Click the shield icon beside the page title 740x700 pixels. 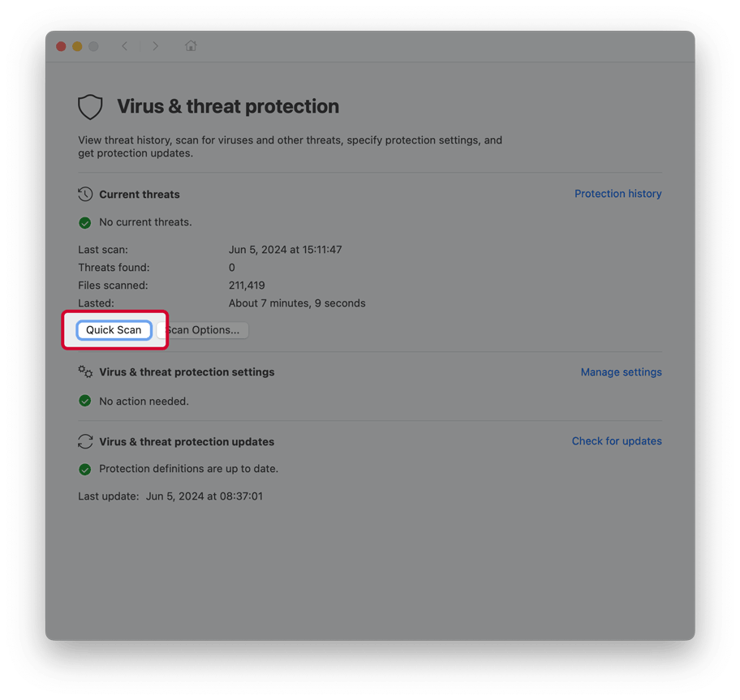point(89,106)
